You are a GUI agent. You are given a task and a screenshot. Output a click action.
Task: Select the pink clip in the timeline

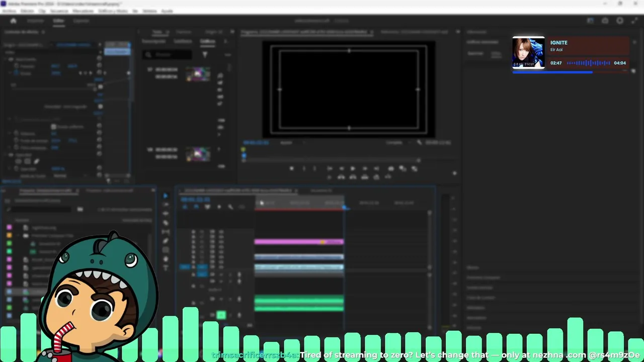[x=299, y=242]
